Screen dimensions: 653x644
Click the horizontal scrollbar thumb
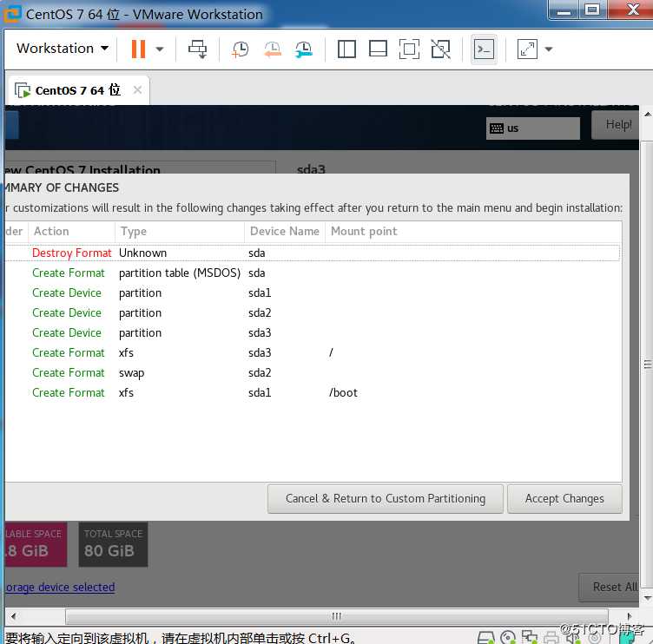pyautogui.click(x=337, y=615)
